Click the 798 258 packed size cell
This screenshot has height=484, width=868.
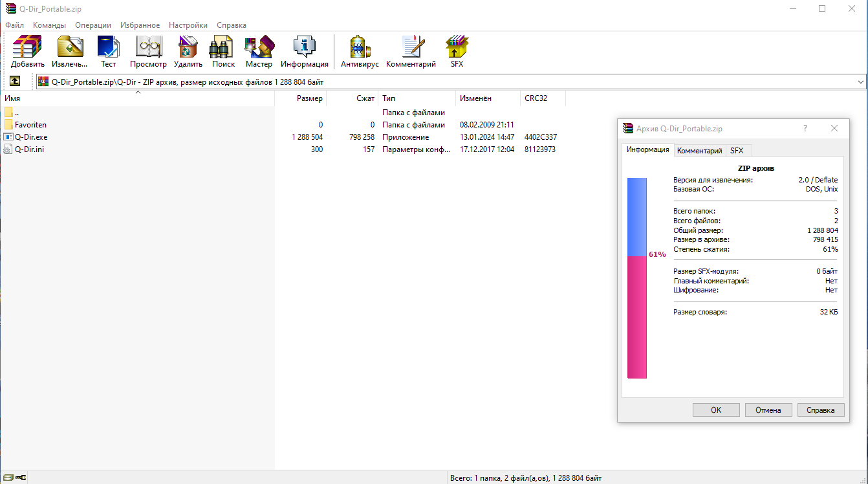tap(362, 137)
